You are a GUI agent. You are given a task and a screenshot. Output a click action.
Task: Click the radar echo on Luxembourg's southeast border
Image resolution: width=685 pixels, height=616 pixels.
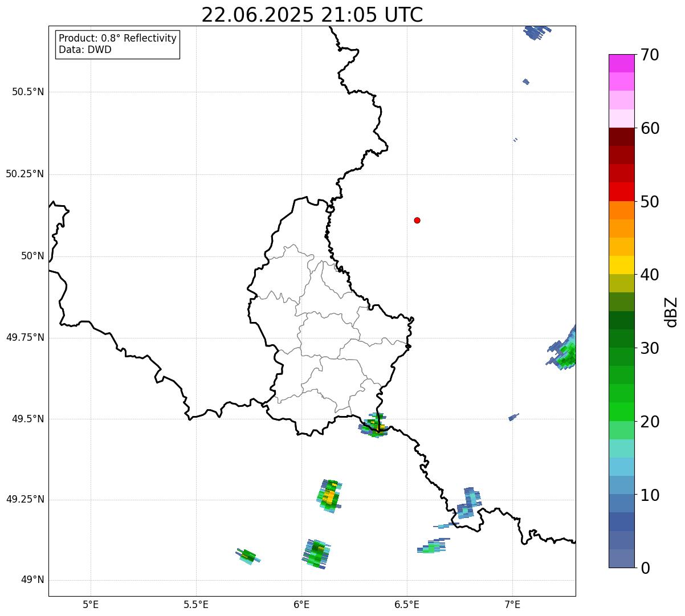(374, 425)
